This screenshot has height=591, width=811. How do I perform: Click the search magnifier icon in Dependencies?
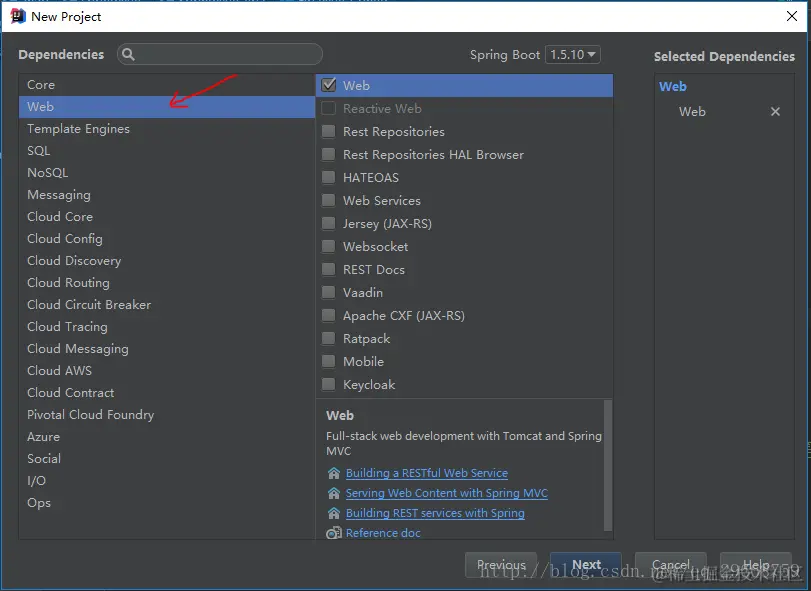128,54
